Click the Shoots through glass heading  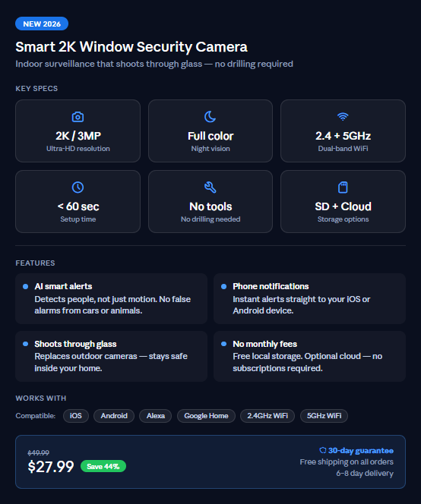pyautogui.click(x=75, y=344)
